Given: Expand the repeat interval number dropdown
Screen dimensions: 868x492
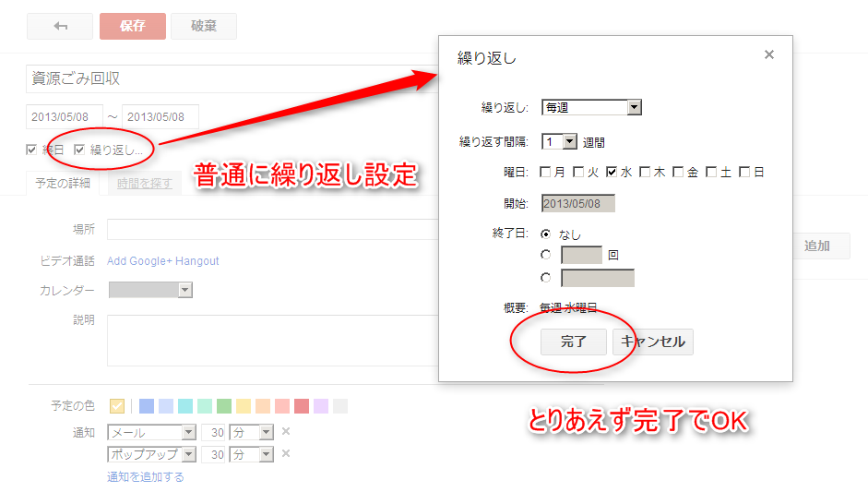Looking at the screenshot, I should pos(560,142).
